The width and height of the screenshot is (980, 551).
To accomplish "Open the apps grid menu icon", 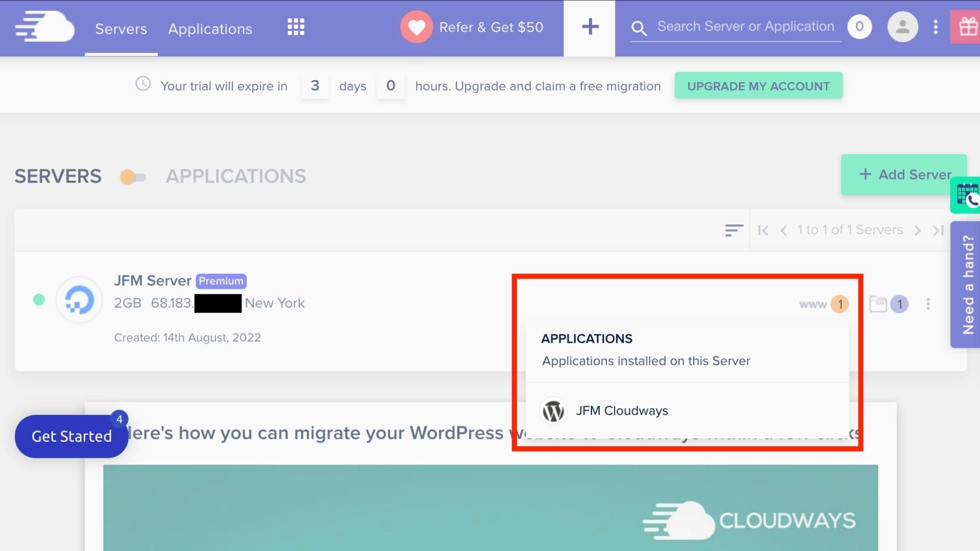I will [x=296, y=27].
